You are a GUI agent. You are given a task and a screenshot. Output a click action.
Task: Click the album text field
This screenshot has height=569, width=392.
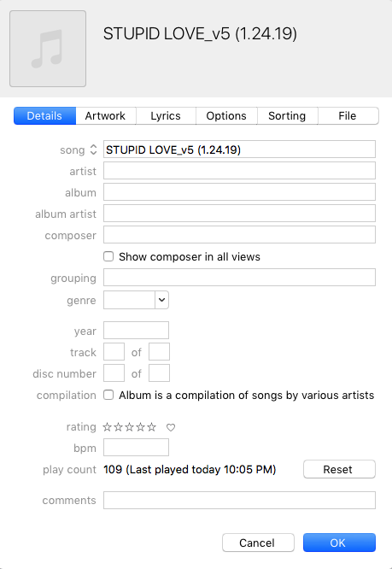click(x=239, y=192)
